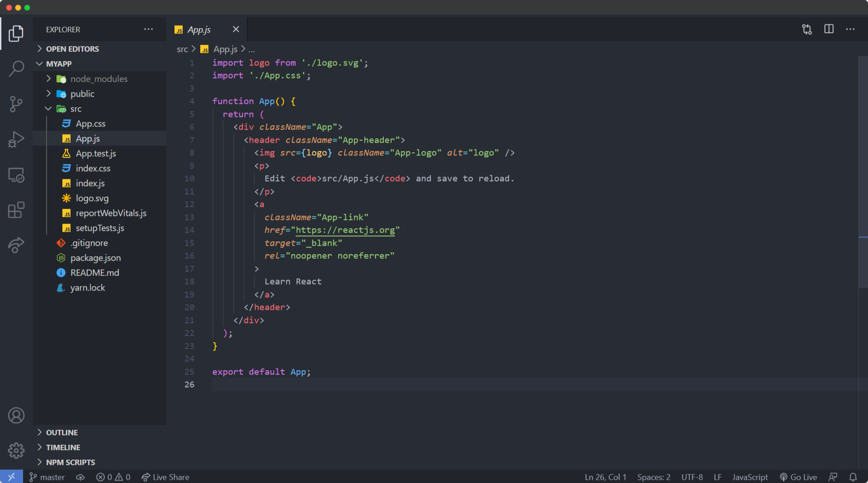Open package.json from the file tree
868x483 pixels.
[x=95, y=258]
